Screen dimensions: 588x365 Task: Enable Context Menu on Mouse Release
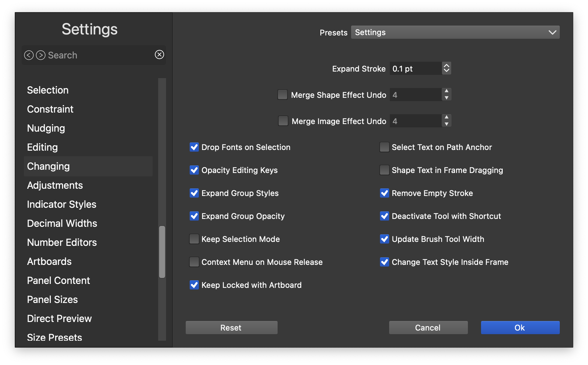(x=194, y=262)
